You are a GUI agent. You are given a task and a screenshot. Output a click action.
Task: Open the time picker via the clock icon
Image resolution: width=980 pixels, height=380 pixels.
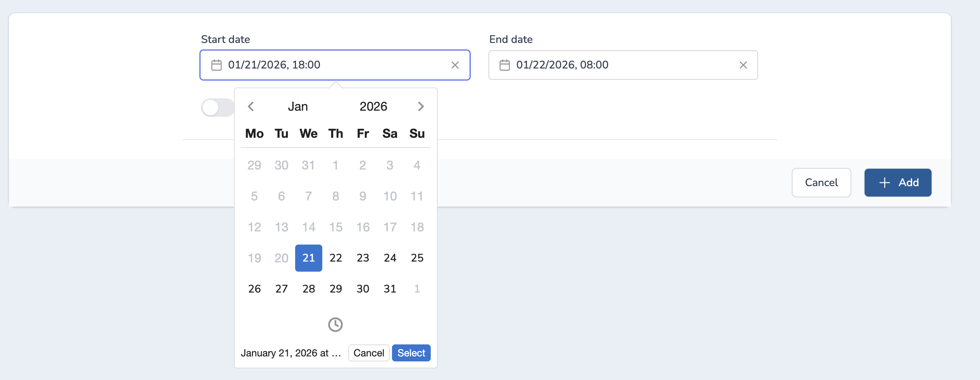point(335,325)
